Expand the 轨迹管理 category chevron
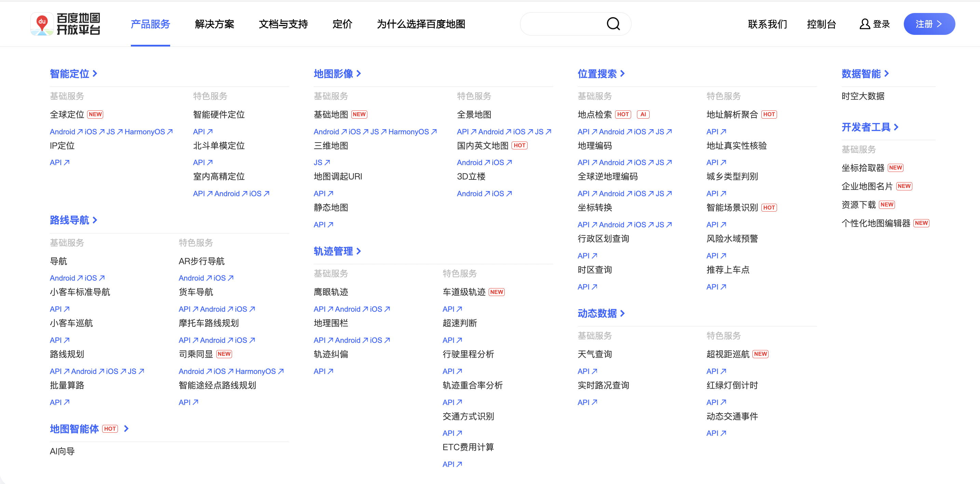The height and width of the screenshot is (484, 980). (x=359, y=251)
